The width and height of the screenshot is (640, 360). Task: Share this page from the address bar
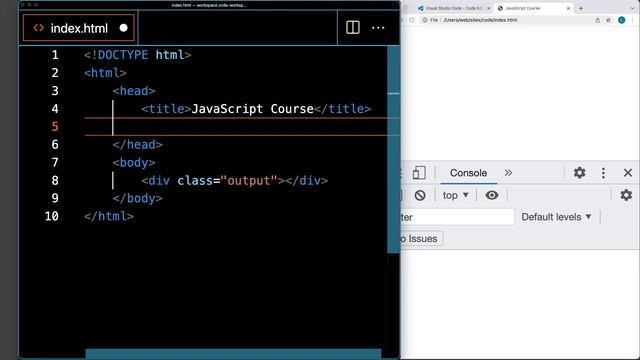[597, 20]
